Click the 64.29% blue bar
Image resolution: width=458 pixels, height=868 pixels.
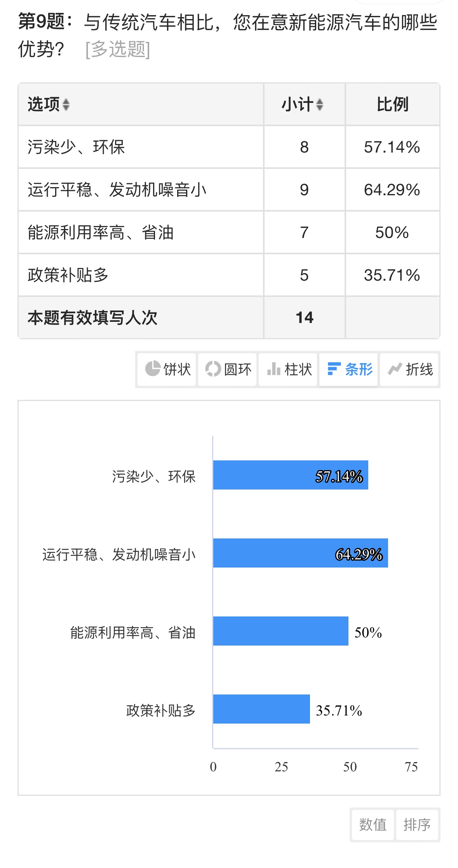tap(301, 553)
